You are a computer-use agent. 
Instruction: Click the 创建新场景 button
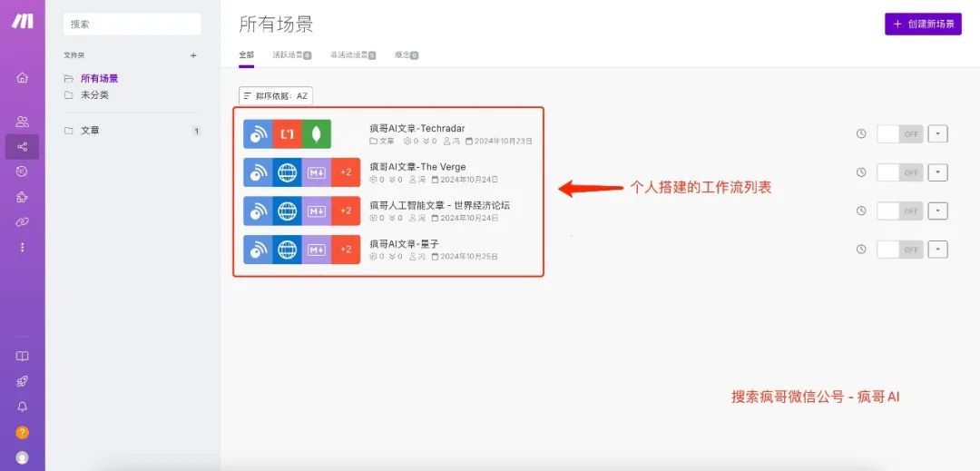coord(923,24)
